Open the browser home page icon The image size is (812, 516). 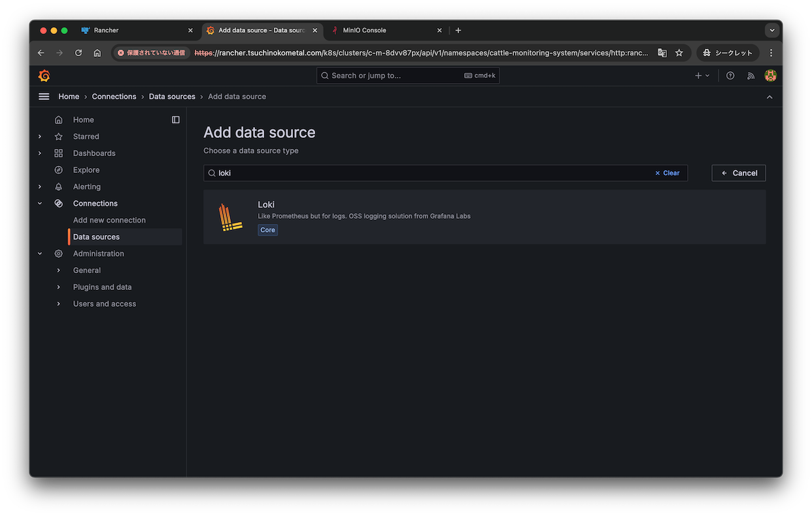coord(97,53)
